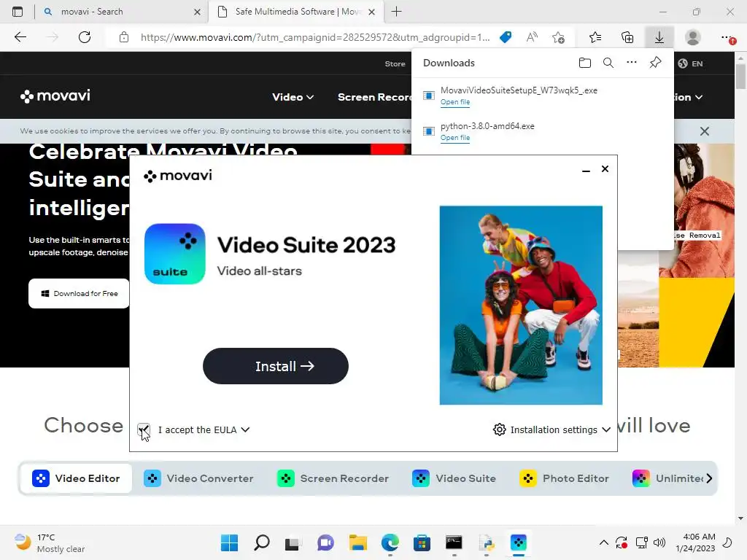Viewport: 747px width, 560px height.
Task: Close the Movavi installer dialog
Action: pos(605,169)
